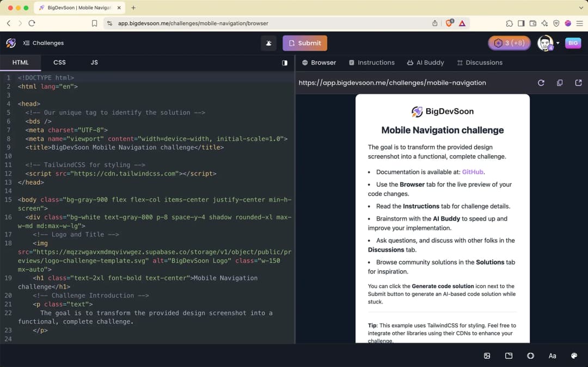
Task: Click the image icon in the bottom toolbar
Action: coord(487,356)
